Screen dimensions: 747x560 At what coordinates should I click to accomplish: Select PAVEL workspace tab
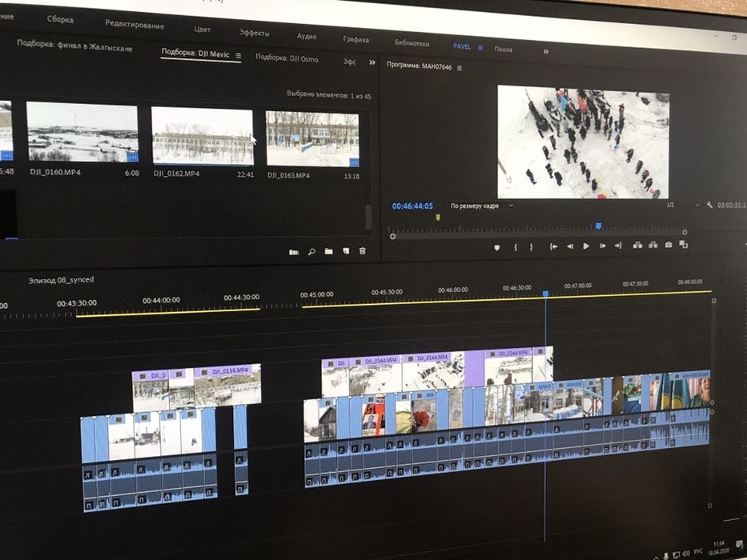(462, 46)
